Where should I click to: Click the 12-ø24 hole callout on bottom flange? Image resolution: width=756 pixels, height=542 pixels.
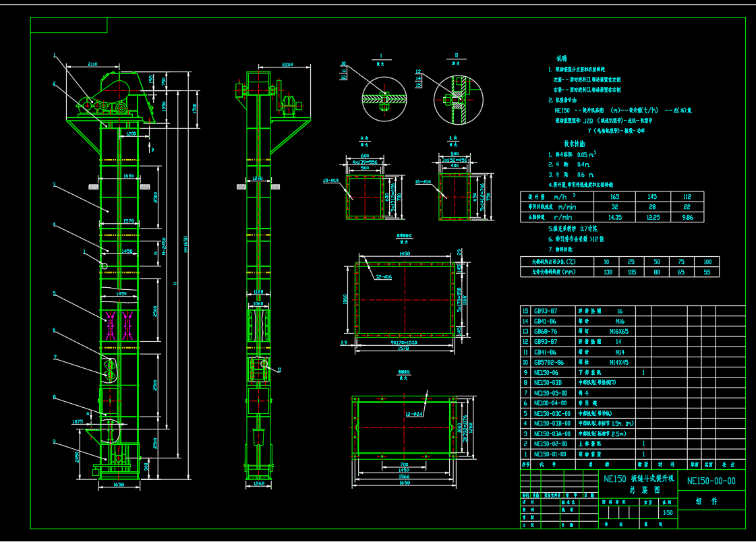click(x=414, y=413)
